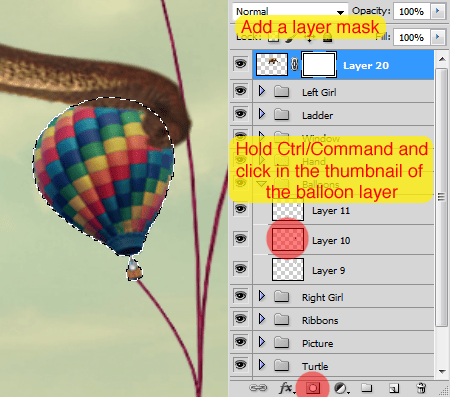Expand the Ladder group
Screen dimensions: 450x397
click(x=262, y=114)
